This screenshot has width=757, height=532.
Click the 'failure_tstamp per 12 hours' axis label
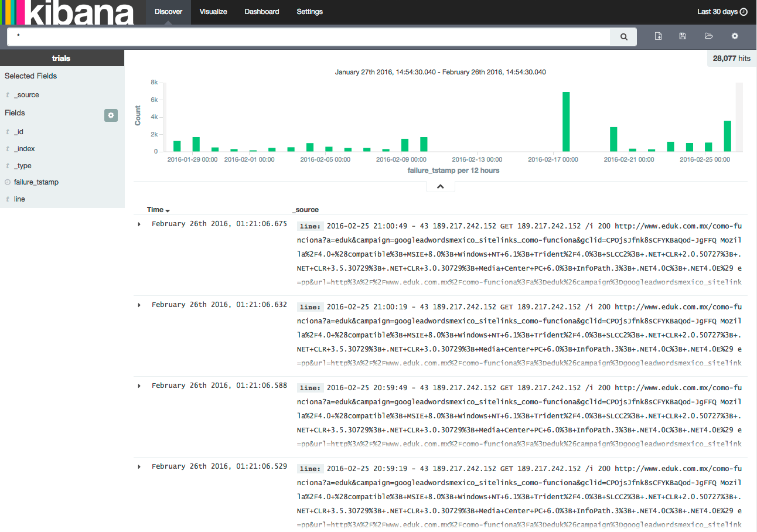(453, 170)
